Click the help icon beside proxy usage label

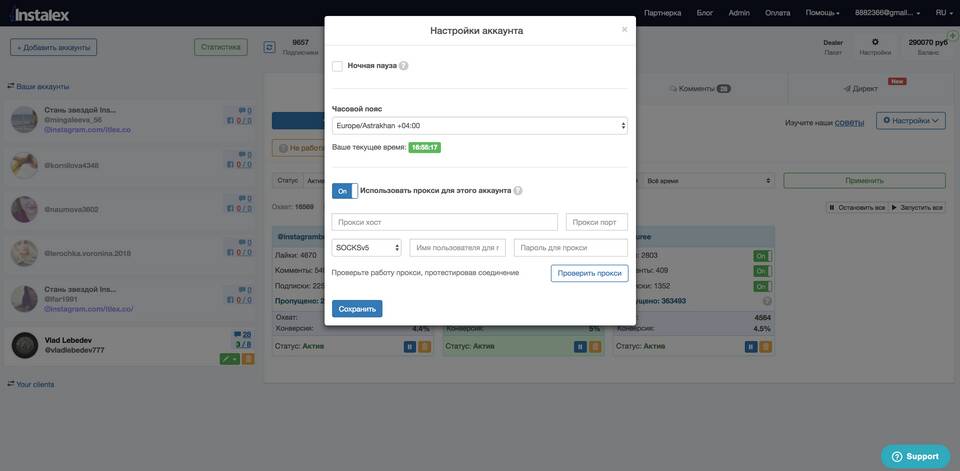click(518, 190)
